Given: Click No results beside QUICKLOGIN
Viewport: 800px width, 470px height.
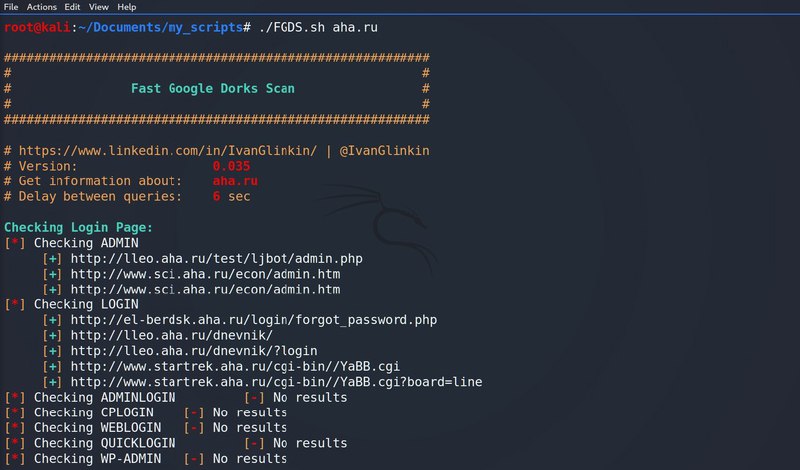Looking at the screenshot, I should click(x=310, y=443).
